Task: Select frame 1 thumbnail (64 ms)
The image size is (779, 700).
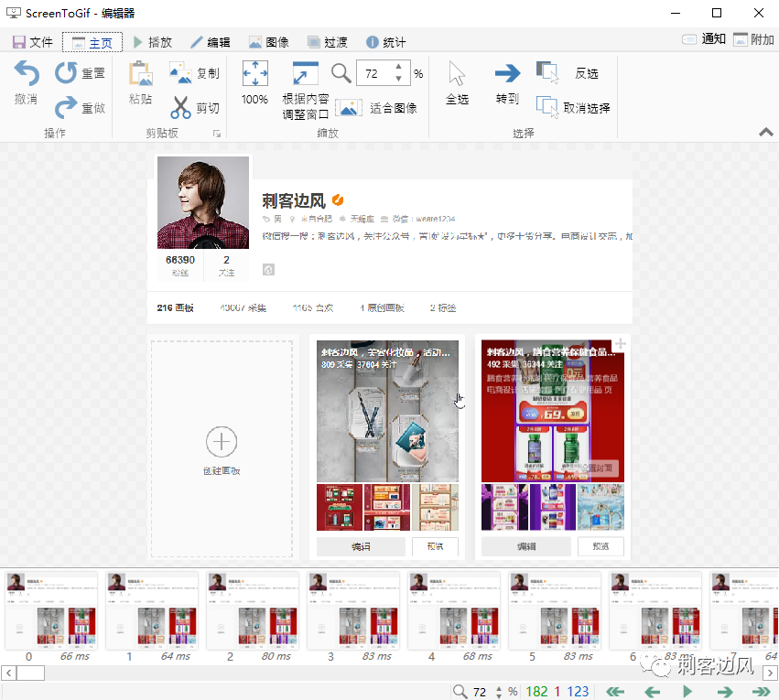Action: tap(152, 610)
